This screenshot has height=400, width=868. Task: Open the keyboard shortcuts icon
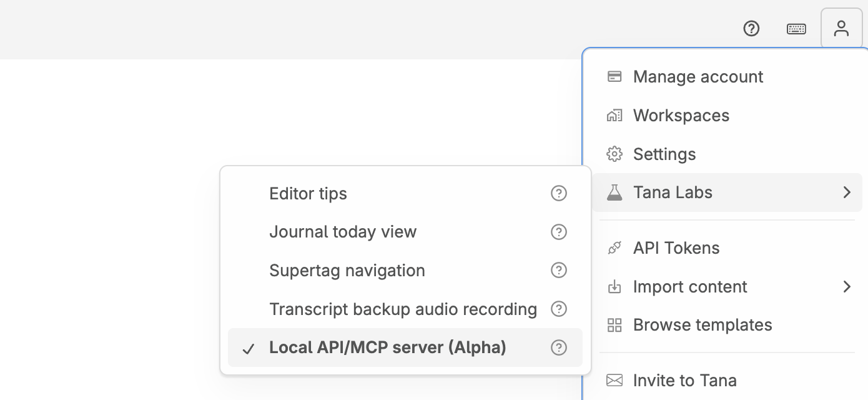pos(796,29)
